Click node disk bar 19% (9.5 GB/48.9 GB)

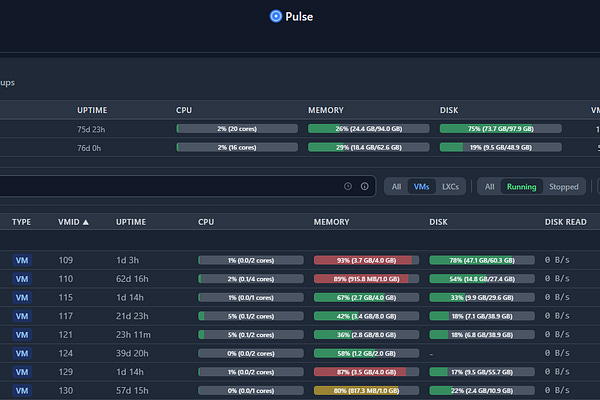[x=501, y=147]
